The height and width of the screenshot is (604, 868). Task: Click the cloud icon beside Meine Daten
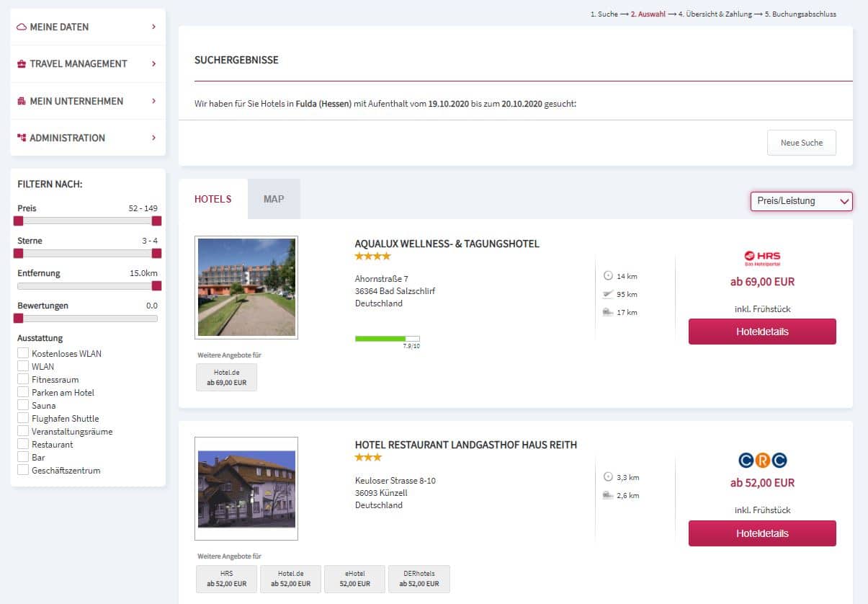click(22, 27)
